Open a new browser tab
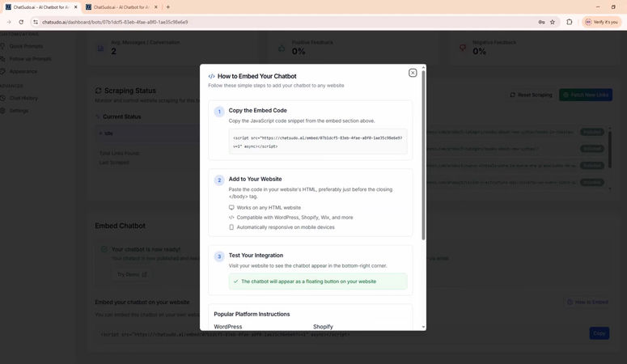Screen dimensions: 627x364 [x=168, y=7]
